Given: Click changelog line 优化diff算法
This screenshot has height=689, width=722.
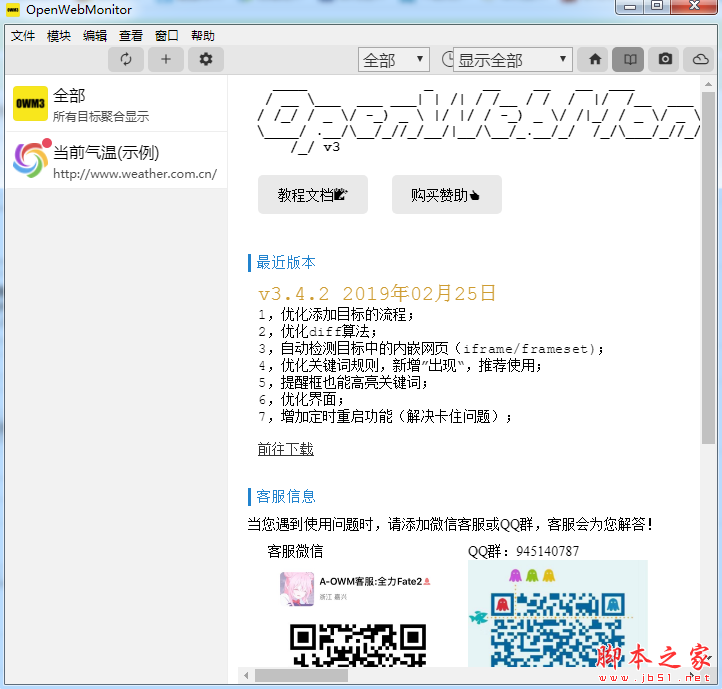Looking at the screenshot, I should pyautogui.click(x=318, y=331).
